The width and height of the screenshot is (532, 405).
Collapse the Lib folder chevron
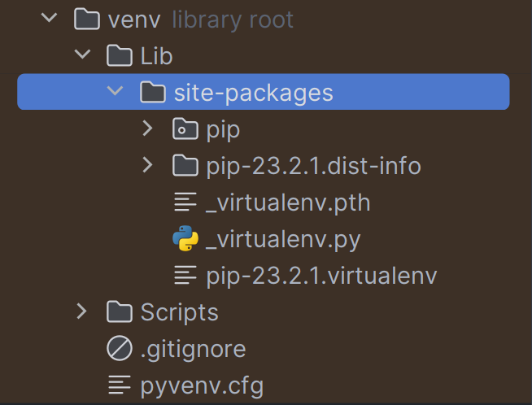click(x=82, y=54)
